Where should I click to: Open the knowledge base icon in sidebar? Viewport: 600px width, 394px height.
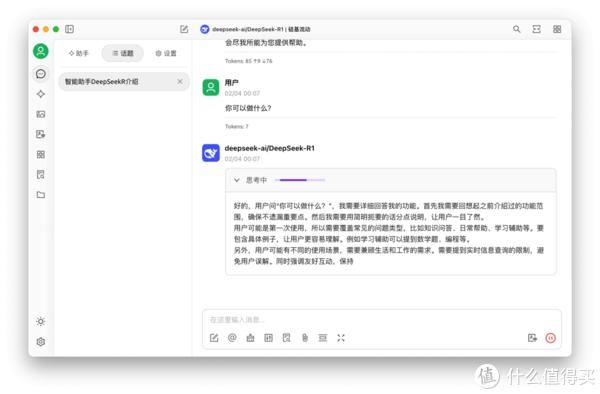pos(41,175)
